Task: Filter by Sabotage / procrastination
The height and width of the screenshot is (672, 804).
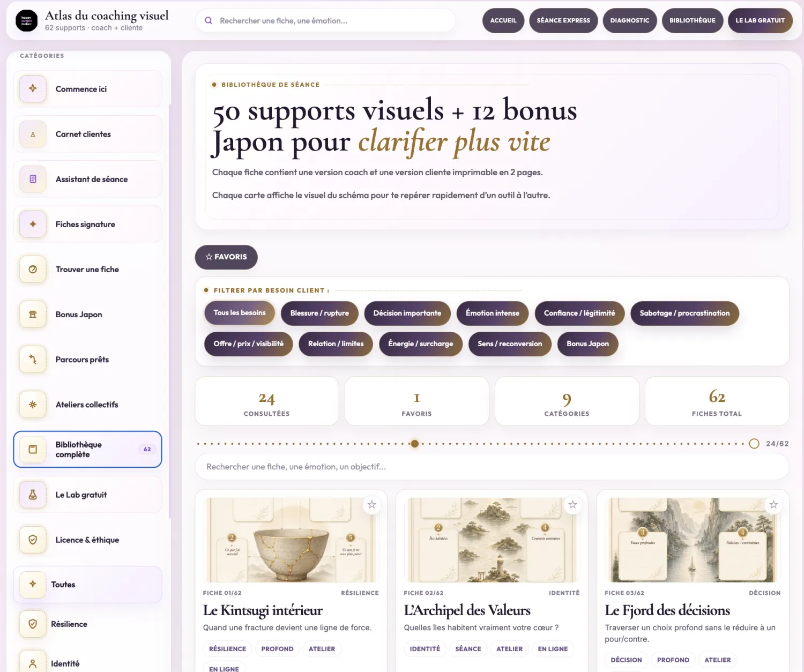Action: coord(684,313)
